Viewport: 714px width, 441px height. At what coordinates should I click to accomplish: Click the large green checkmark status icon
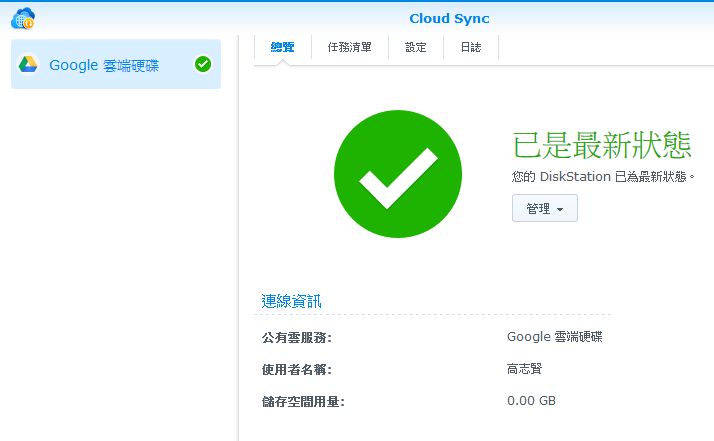coord(398,174)
